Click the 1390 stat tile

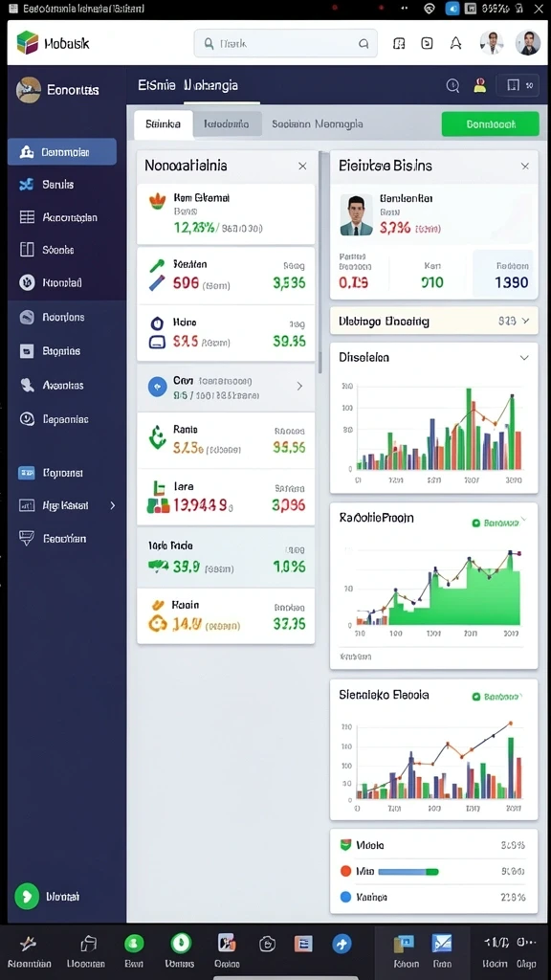(503, 273)
